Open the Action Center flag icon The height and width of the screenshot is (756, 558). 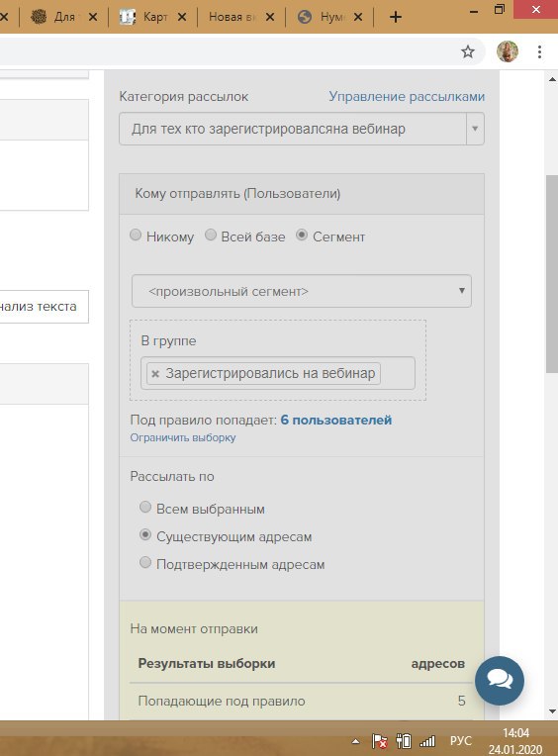click(380, 740)
